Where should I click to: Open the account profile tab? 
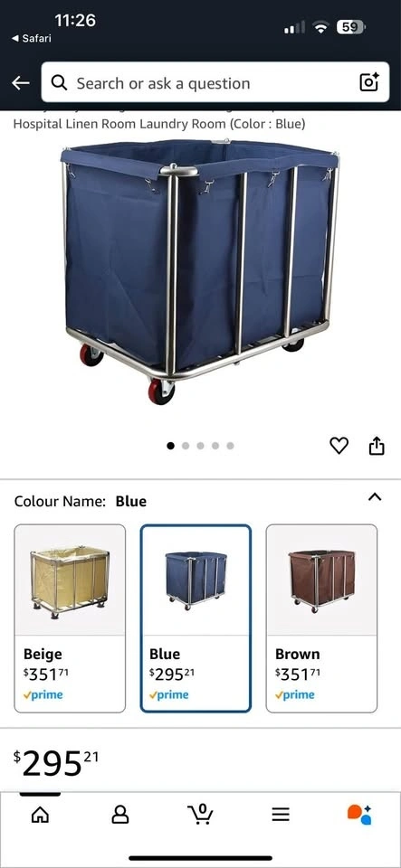(x=120, y=815)
